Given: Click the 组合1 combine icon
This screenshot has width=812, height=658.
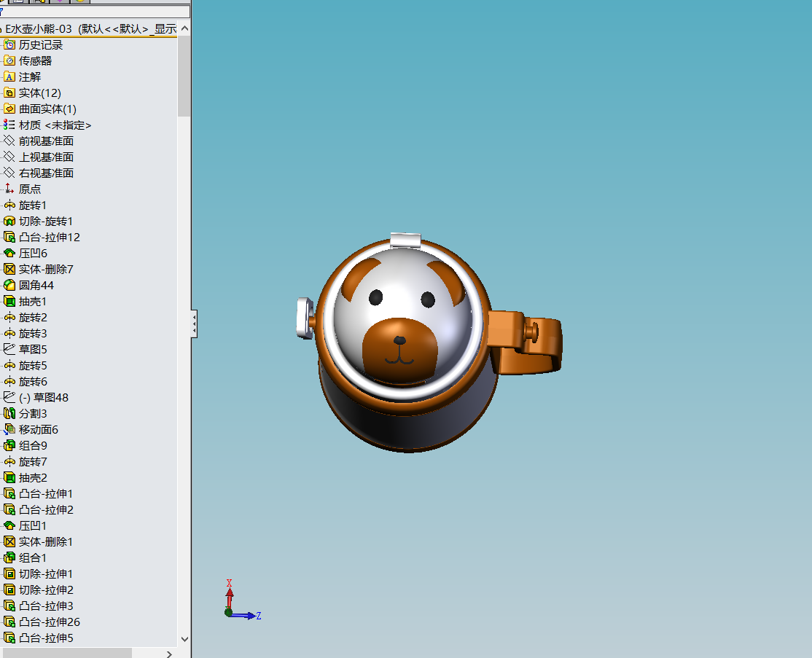Looking at the screenshot, I should pyautogui.click(x=9, y=557).
